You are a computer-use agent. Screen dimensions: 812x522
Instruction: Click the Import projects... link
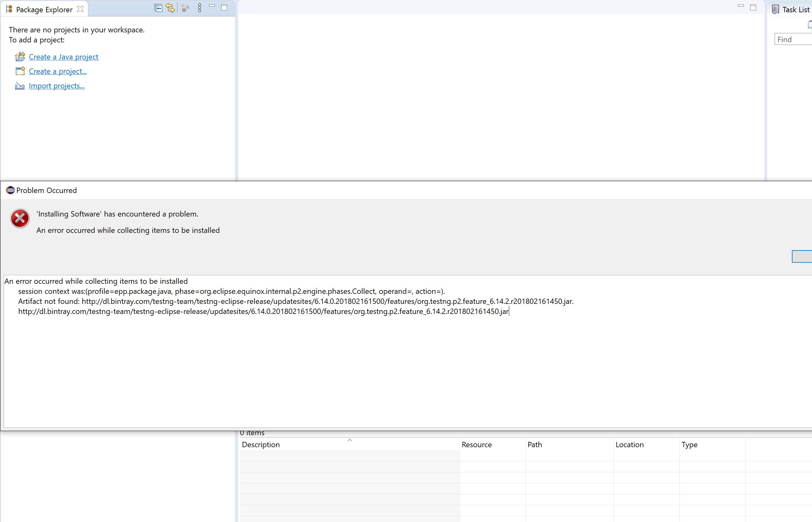(x=57, y=86)
